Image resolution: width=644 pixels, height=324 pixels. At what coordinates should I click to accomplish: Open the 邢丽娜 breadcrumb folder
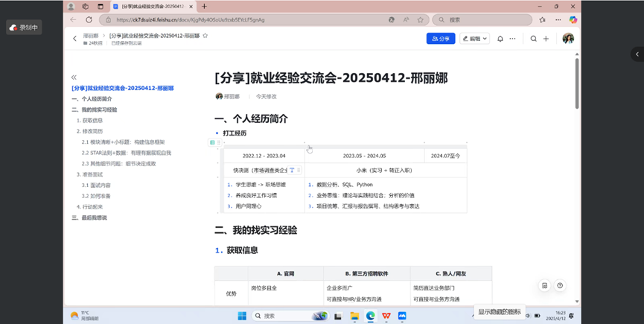click(91, 36)
